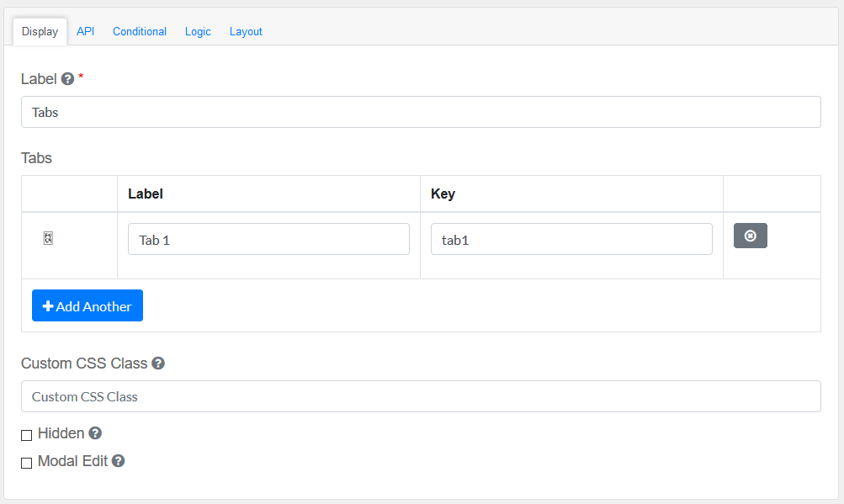Toggle the Modal Edit checkbox
This screenshot has width=844, height=504.
27,463
